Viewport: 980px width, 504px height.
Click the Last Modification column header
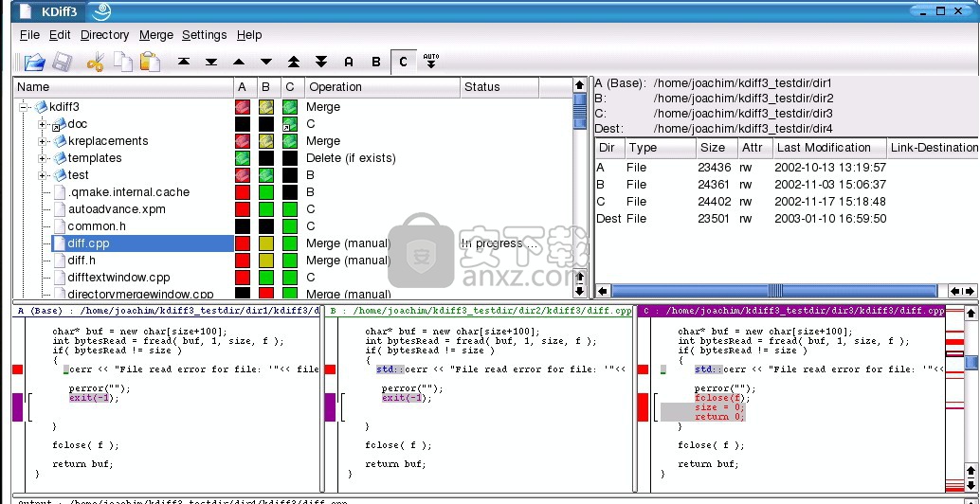(828, 148)
